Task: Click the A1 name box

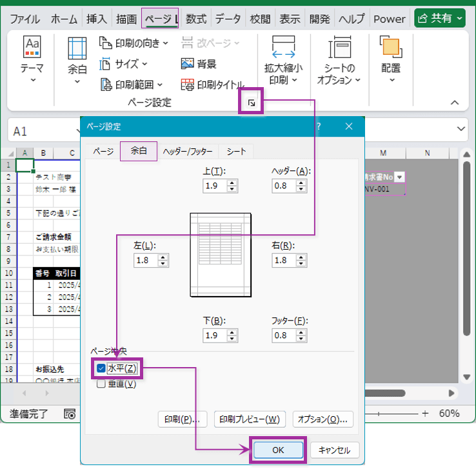Action: pos(43,131)
